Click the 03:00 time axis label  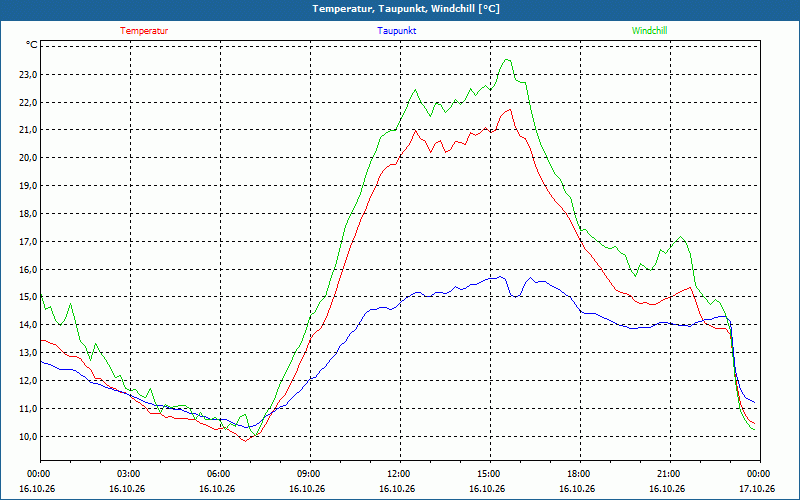130,474
